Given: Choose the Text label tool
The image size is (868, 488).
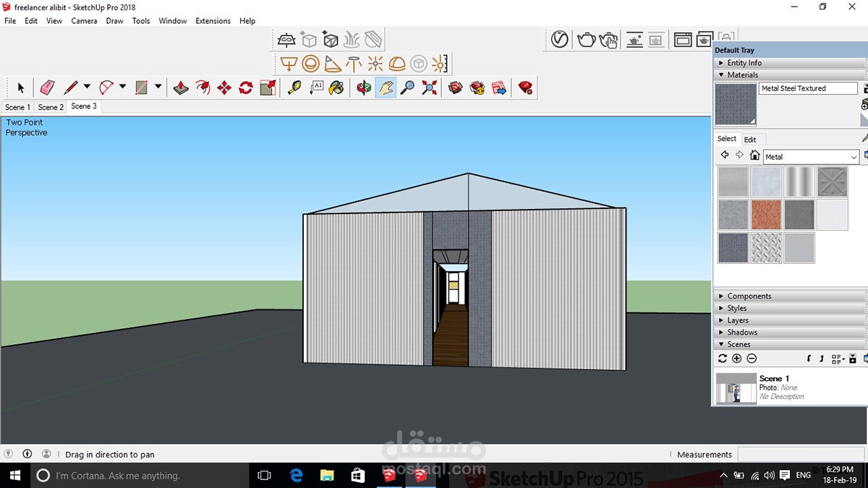Looking at the screenshot, I should (316, 87).
